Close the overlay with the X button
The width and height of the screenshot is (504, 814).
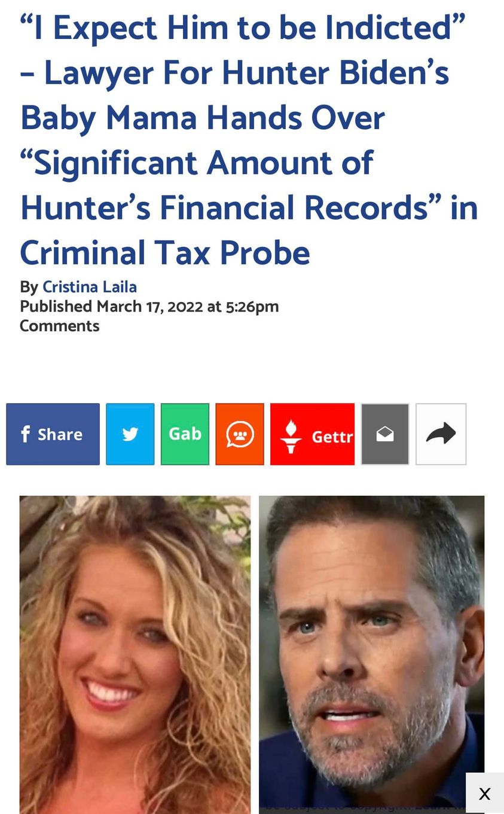coord(485,794)
